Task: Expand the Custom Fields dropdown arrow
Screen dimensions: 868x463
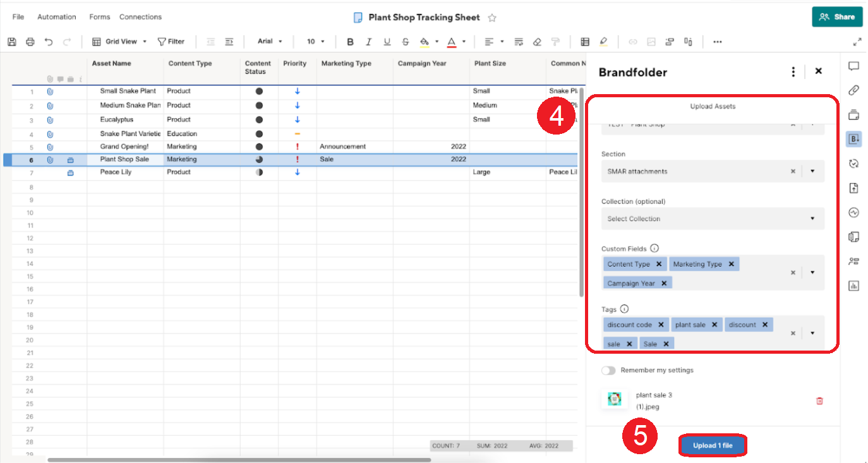Action: [812, 273]
